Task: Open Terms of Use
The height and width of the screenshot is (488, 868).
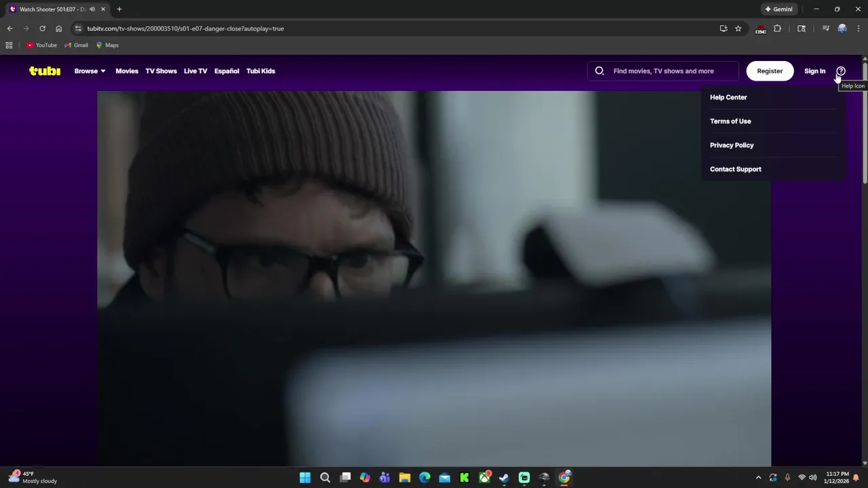Action: point(730,121)
